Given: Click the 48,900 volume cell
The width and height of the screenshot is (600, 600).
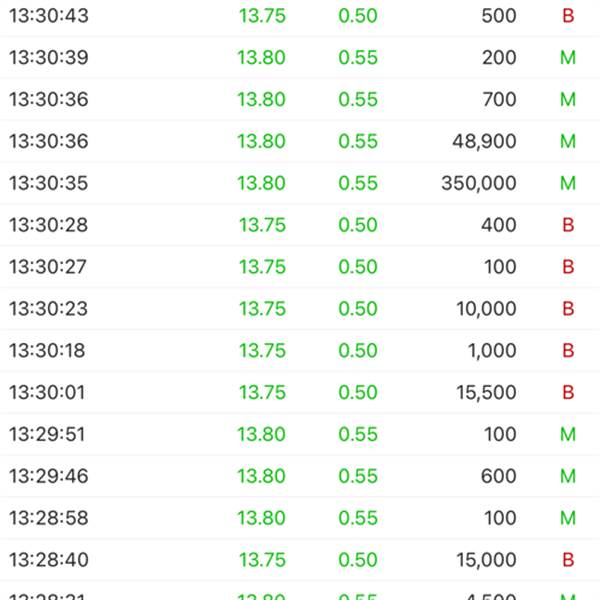Looking at the screenshot, I should pos(484,142).
